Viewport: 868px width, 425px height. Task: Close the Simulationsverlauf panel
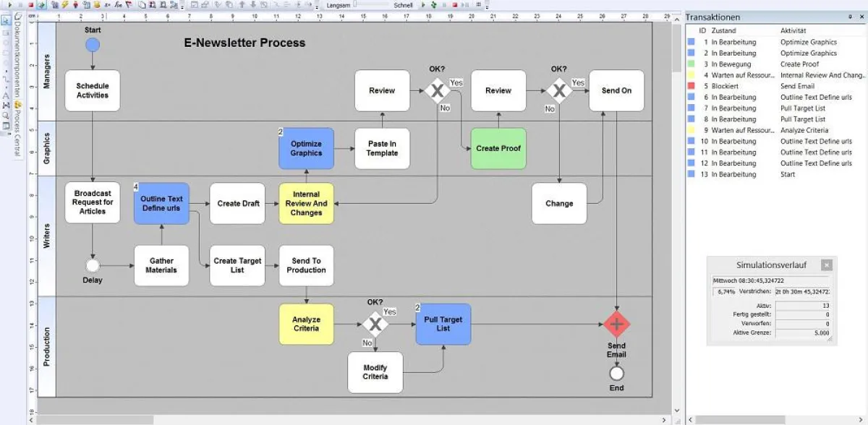pos(826,265)
